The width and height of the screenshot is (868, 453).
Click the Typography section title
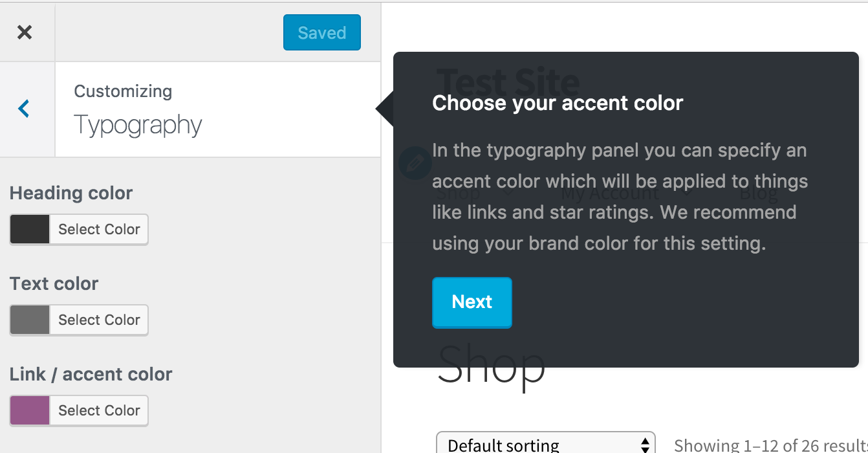click(138, 124)
